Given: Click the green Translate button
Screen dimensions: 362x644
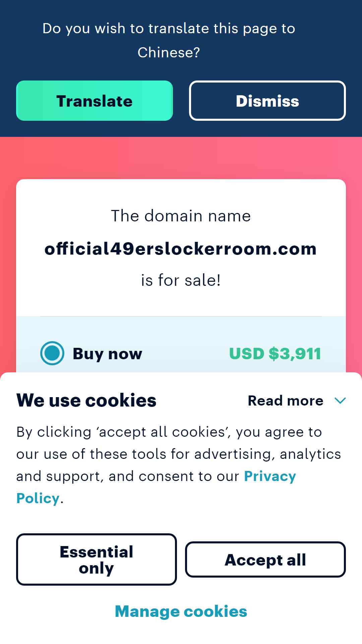Looking at the screenshot, I should click(x=95, y=101).
